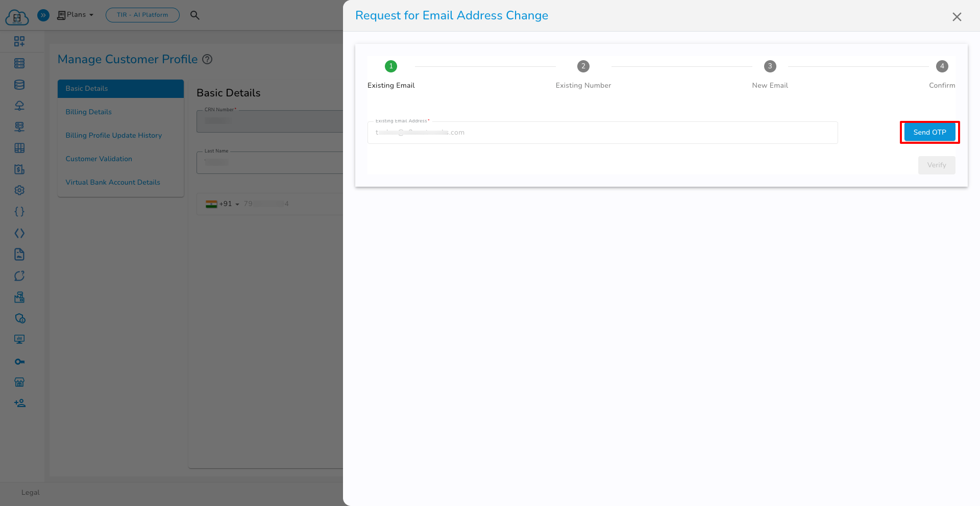The image size is (980, 506).
Task: Open TIR - AI Platform
Action: tap(142, 15)
